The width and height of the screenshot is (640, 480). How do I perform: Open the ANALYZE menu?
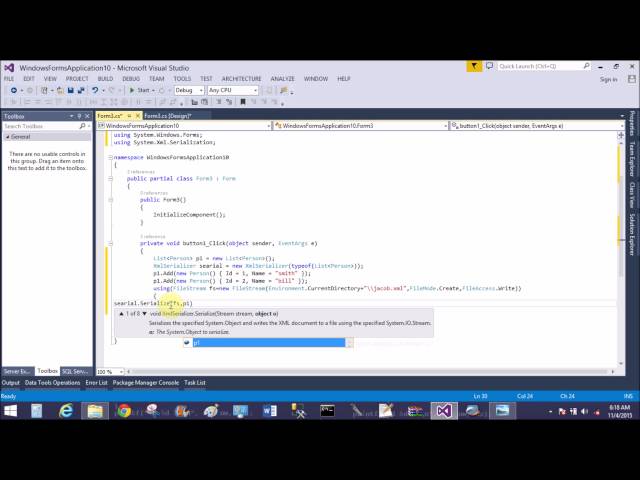click(282, 79)
